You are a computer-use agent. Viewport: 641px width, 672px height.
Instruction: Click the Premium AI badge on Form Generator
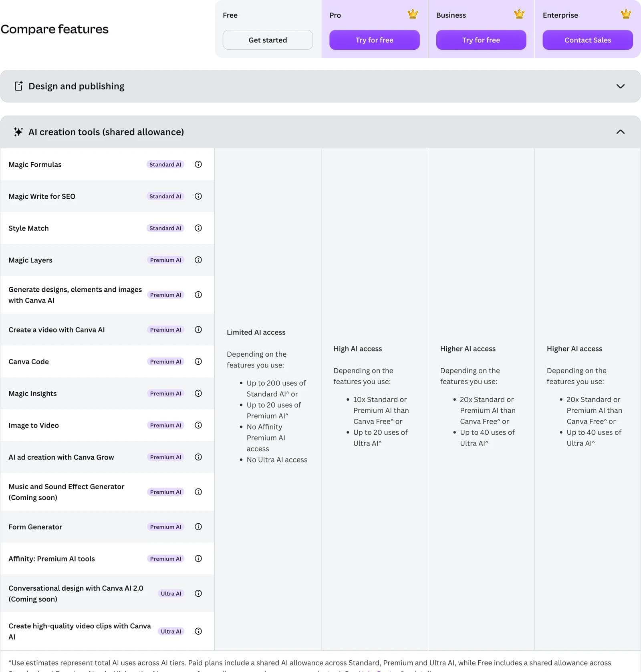[x=165, y=527]
